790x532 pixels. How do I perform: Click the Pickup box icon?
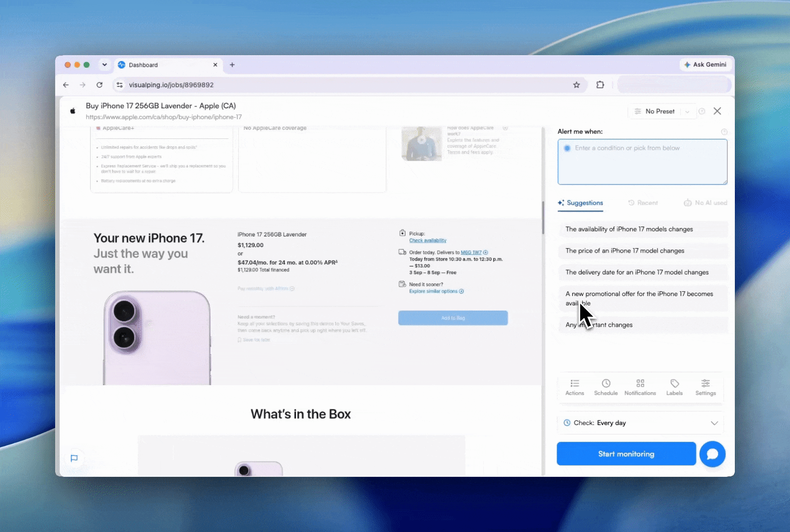pyautogui.click(x=402, y=233)
